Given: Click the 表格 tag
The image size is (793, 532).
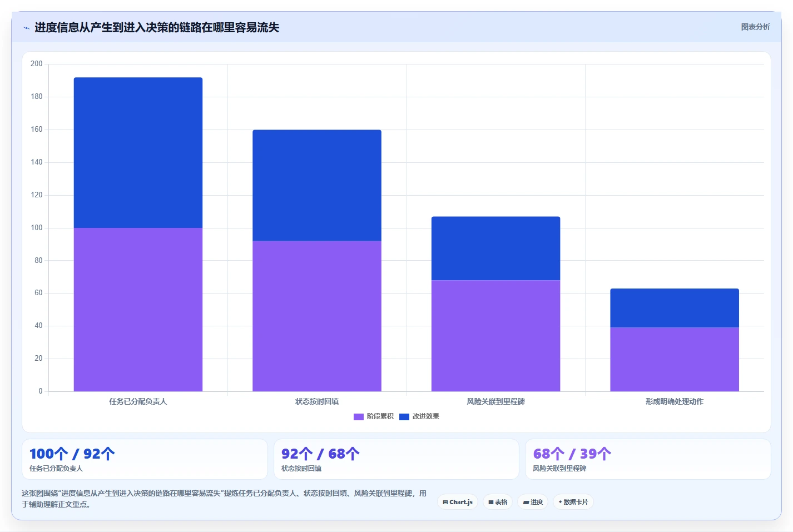Looking at the screenshot, I should (498, 502).
